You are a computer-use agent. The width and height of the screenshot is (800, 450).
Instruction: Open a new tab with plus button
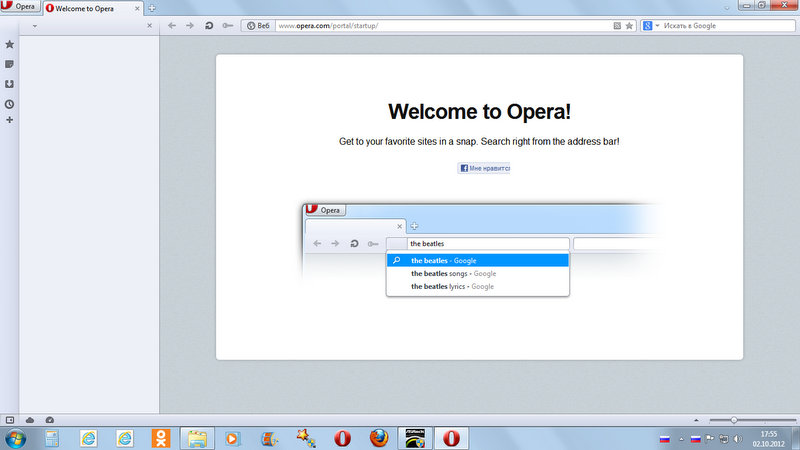click(152, 8)
